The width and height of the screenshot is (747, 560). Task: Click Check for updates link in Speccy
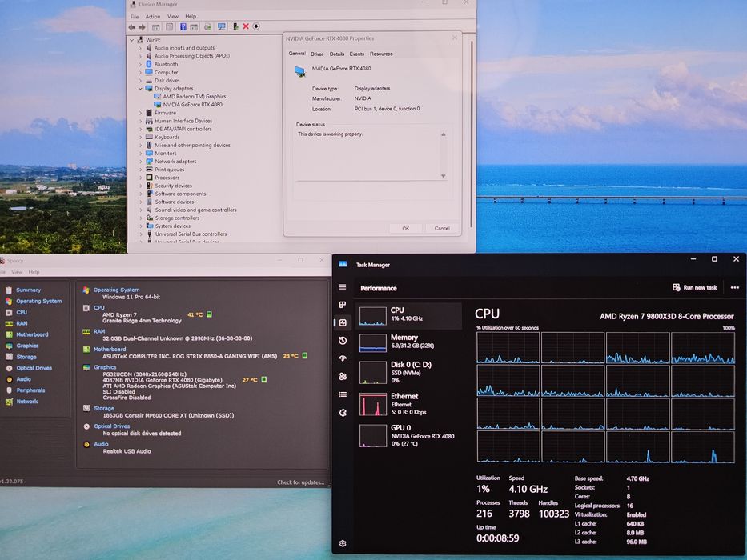click(300, 482)
